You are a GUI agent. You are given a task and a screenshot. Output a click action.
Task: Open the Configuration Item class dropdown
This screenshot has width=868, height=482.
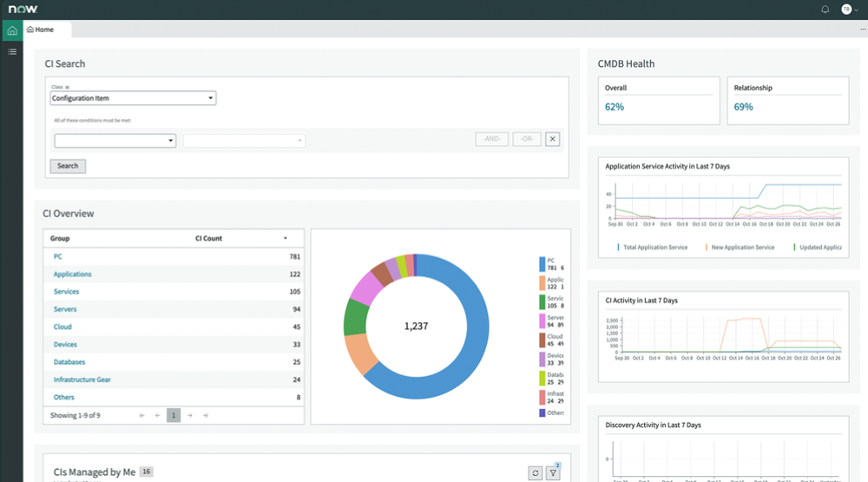[x=133, y=98]
